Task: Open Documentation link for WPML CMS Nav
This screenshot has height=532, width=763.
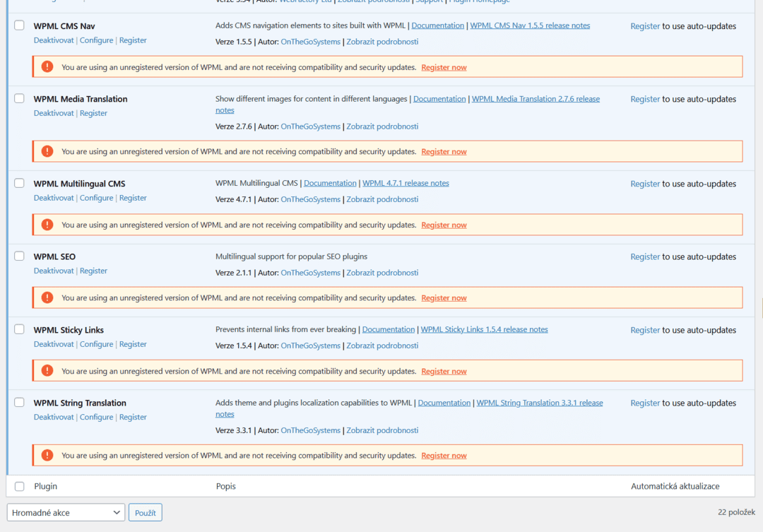Action: click(437, 25)
